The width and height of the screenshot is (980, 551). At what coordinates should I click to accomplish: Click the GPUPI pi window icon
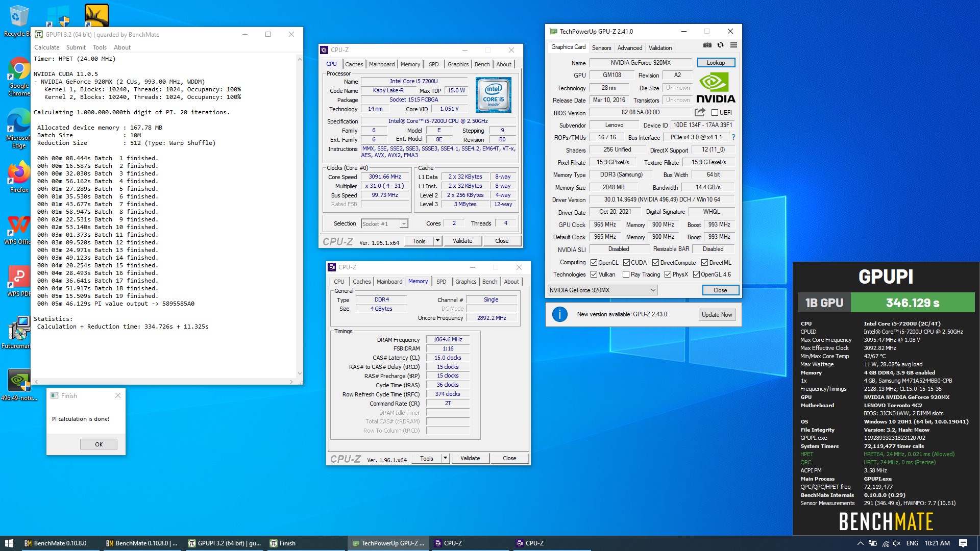tap(38, 34)
